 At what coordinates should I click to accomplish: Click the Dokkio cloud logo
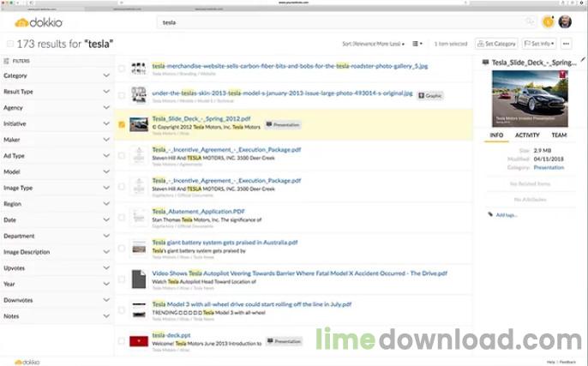(33, 22)
